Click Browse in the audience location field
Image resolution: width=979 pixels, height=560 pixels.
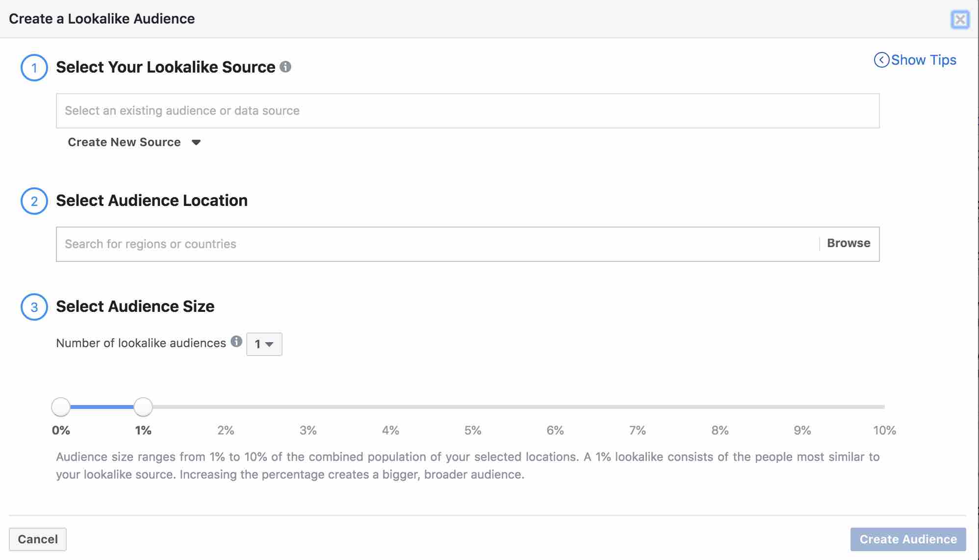pos(849,243)
